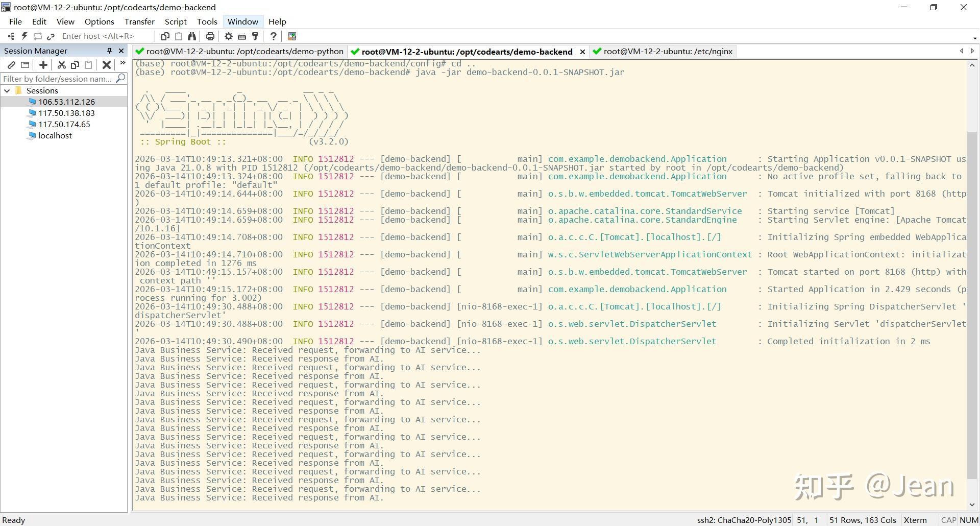Viewport: 980px width, 526px height.
Task: Click the Enter host input field
Action: [106, 36]
